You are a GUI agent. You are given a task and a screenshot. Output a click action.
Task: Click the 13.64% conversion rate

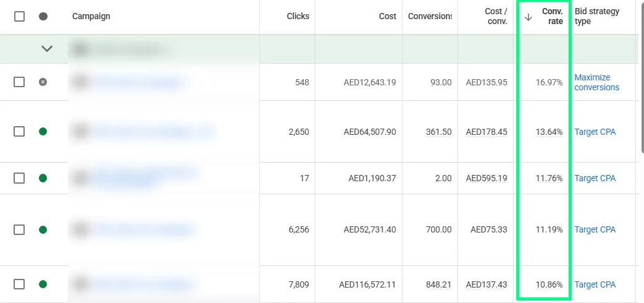549,132
